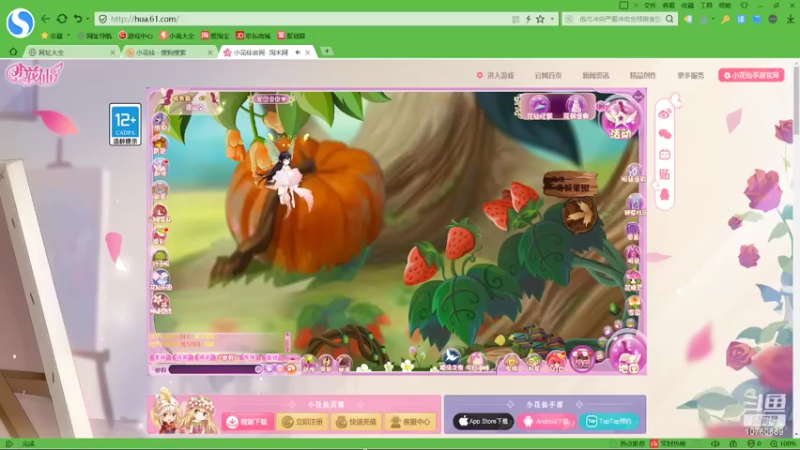Click the undo closed-page arrow icon
The width and height of the screenshot is (800, 450).
[x=78, y=19]
